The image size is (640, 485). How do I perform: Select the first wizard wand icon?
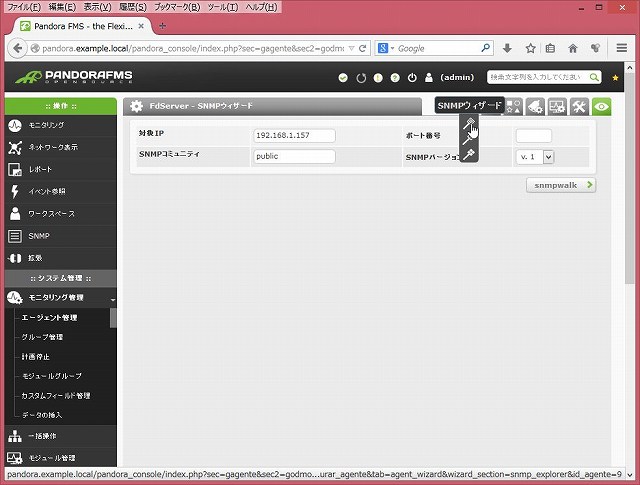[468, 123]
